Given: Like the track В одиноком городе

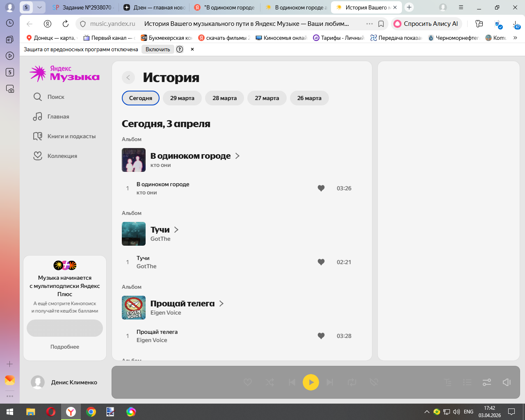Looking at the screenshot, I should pyautogui.click(x=321, y=188).
